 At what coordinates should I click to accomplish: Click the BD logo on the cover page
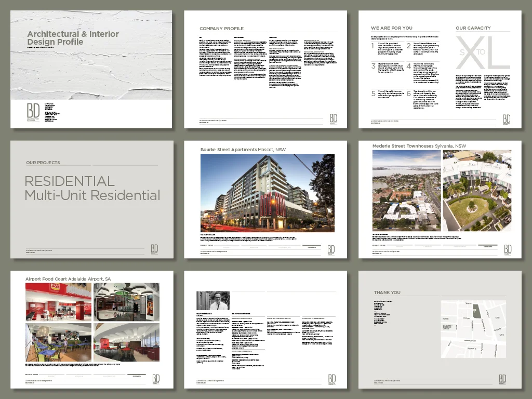33,112
